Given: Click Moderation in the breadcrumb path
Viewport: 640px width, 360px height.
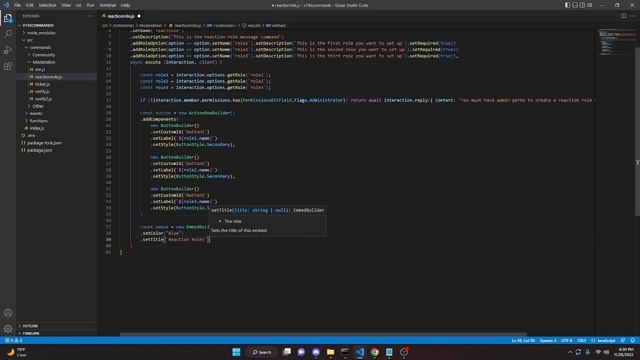Looking at the screenshot, I should coord(151,25).
